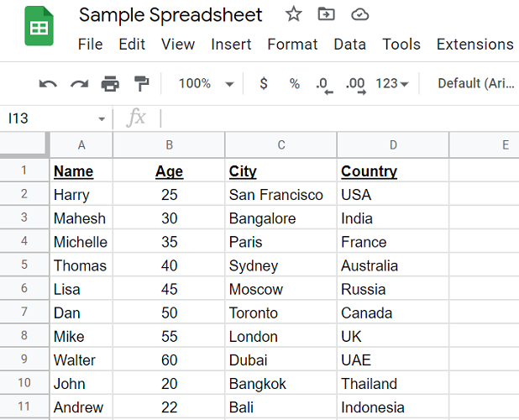Print the spreadsheet using the printer icon
This screenshot has width=519, height=420.
point(110,83)
